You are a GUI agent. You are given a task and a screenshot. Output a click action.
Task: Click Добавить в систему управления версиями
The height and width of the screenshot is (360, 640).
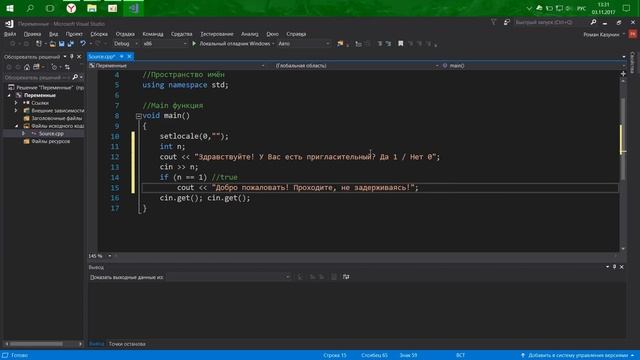578,356
